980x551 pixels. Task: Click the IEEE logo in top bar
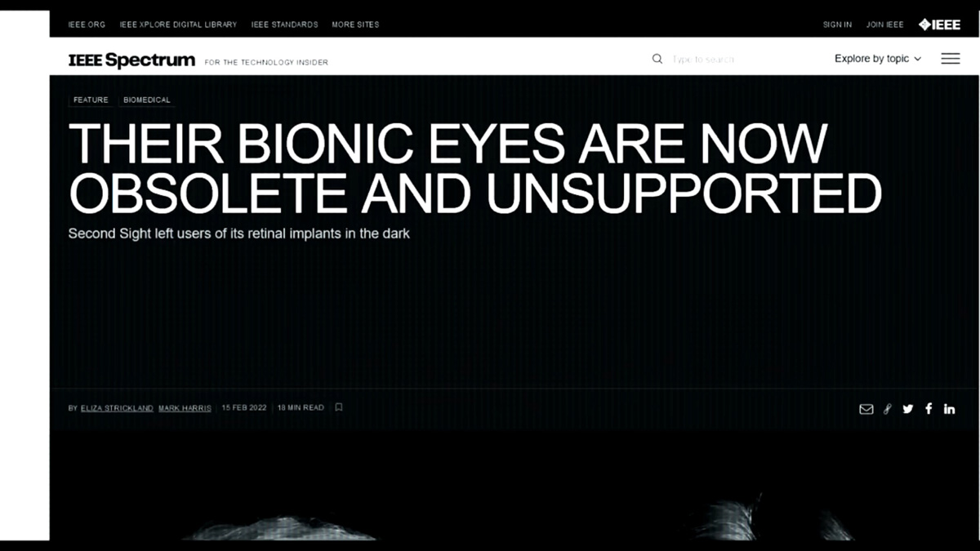coord(939,24)
